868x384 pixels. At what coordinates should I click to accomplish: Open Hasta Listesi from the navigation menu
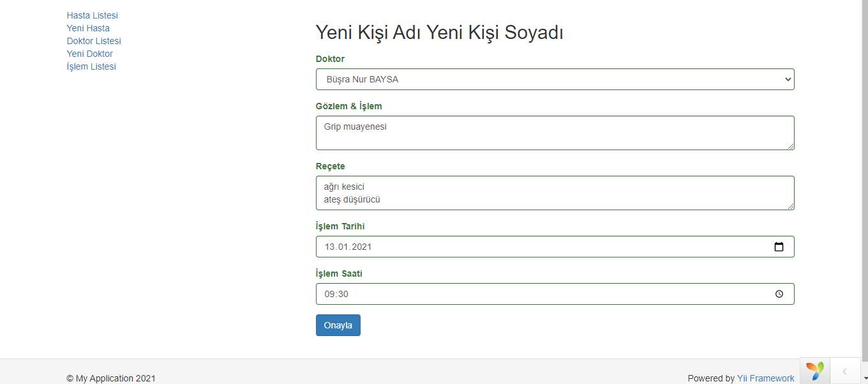click(92, 15)
